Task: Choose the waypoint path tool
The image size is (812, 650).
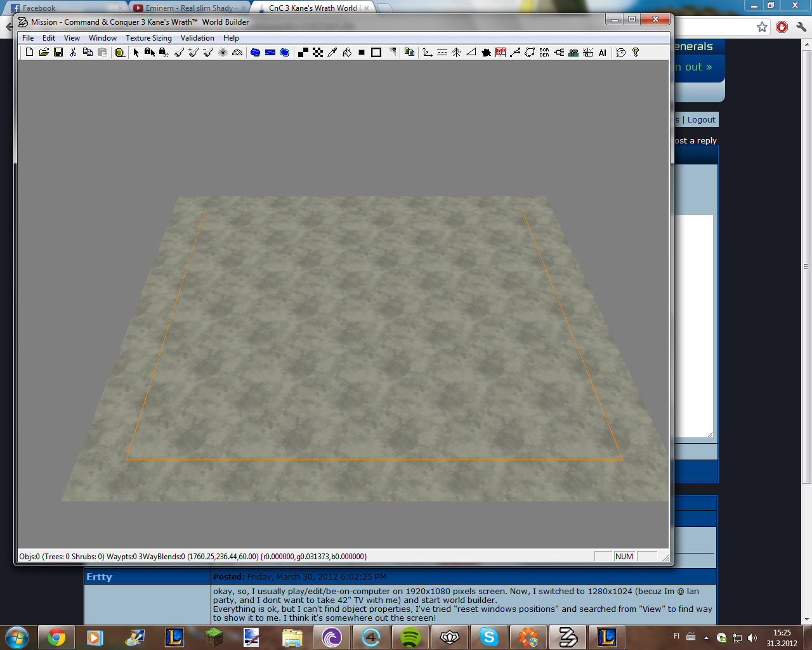Action: pos(515,53)
